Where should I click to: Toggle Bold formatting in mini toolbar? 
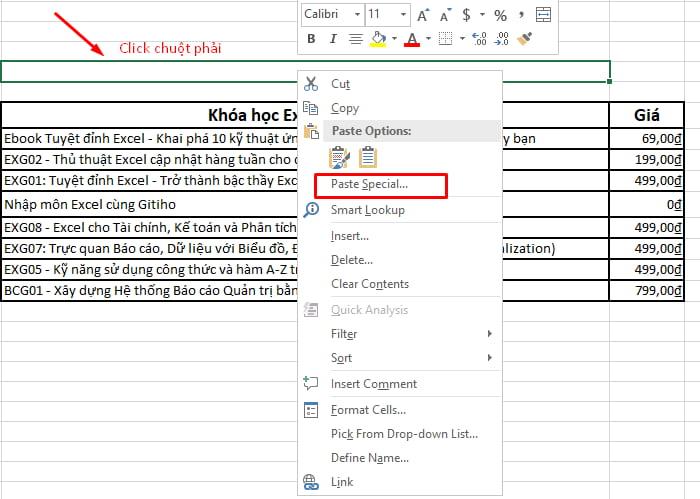click(x=311, y=39)
